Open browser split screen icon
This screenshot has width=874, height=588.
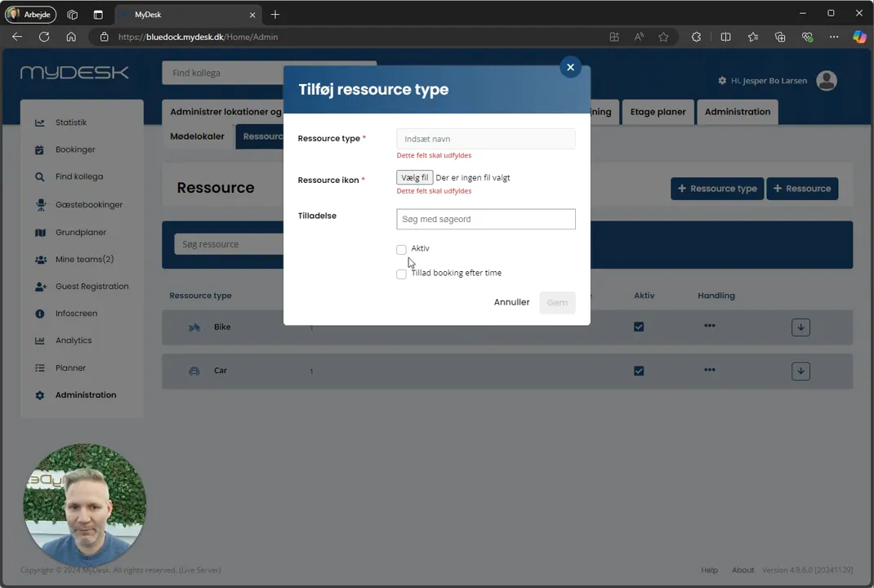725,37
